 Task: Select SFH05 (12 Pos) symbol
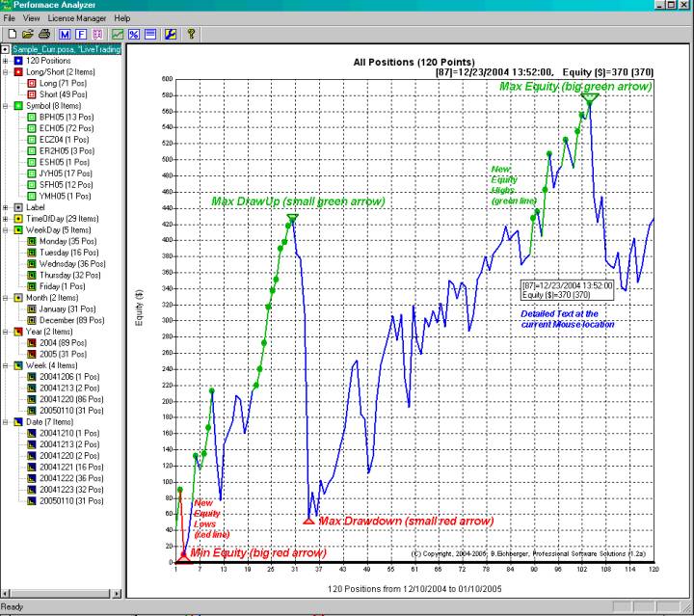[66, 184]
